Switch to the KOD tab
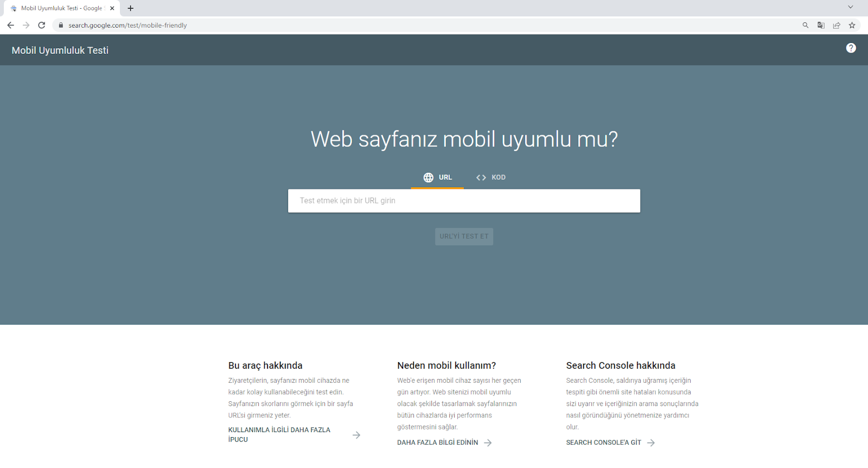Image resolution: width=868 pixels, height=468 pixels. point(490,178)
